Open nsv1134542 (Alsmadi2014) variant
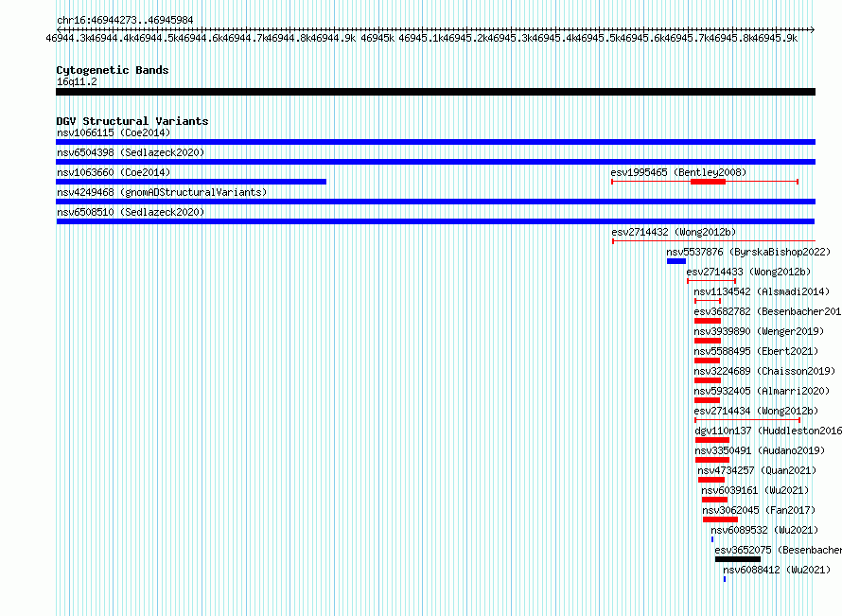 click(x=762, y=291)
